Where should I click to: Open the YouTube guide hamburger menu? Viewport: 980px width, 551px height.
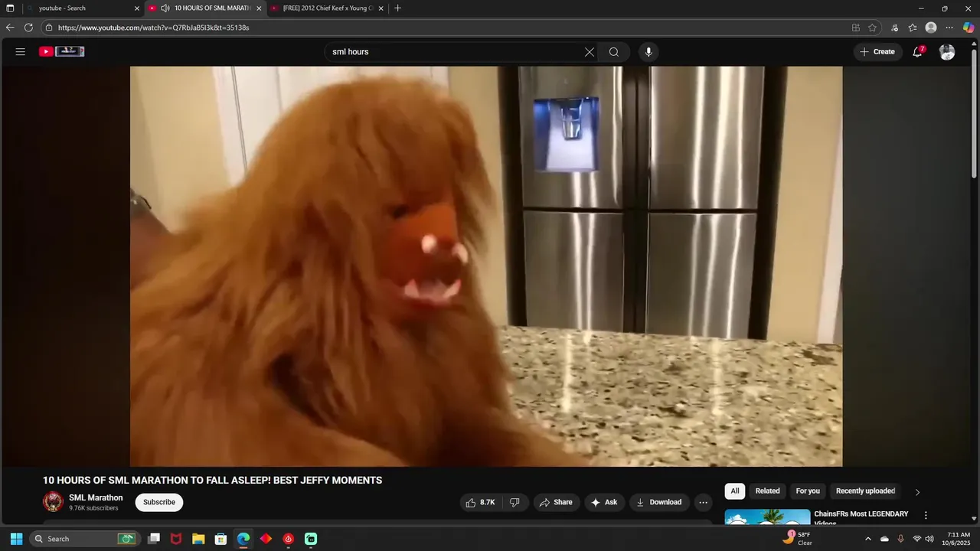click(21, 52)
